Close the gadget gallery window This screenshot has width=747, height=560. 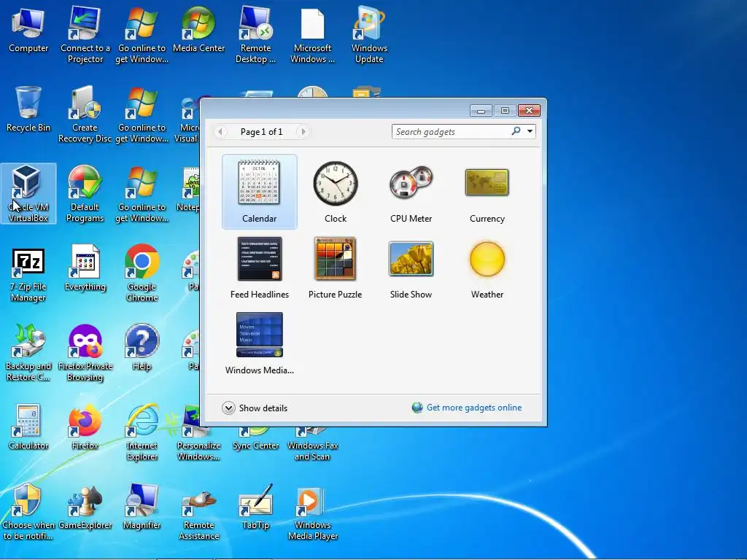coord(529,111)
